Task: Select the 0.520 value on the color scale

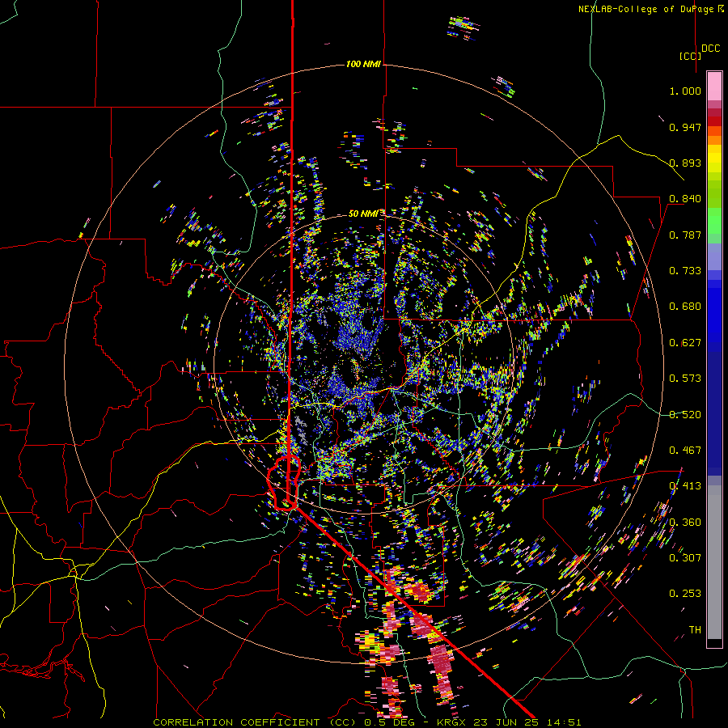Action: 685,415
